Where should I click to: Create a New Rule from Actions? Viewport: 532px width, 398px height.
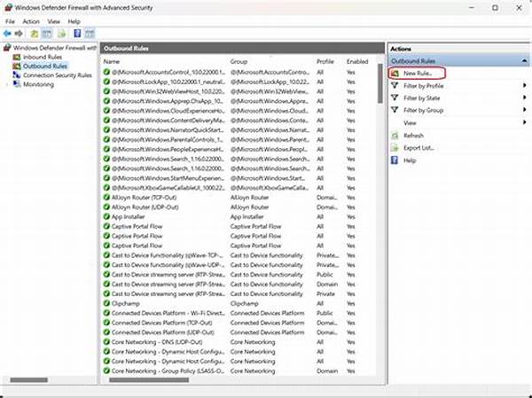point(418,73)
